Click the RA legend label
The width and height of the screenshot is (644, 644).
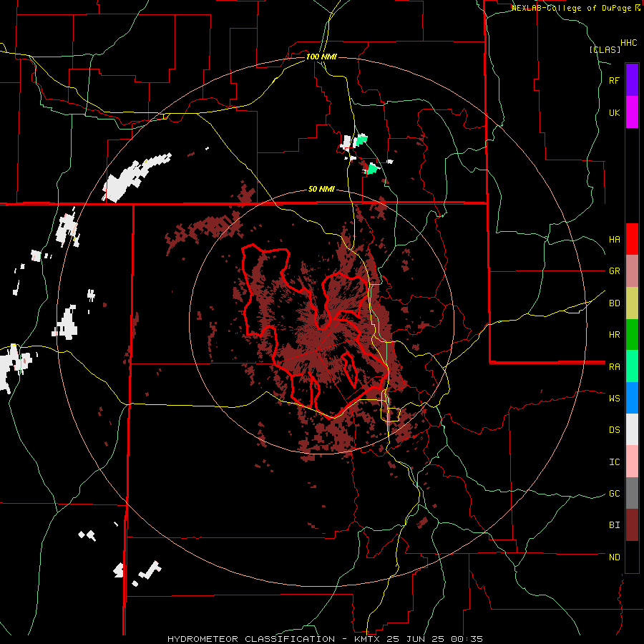point(614,367)
